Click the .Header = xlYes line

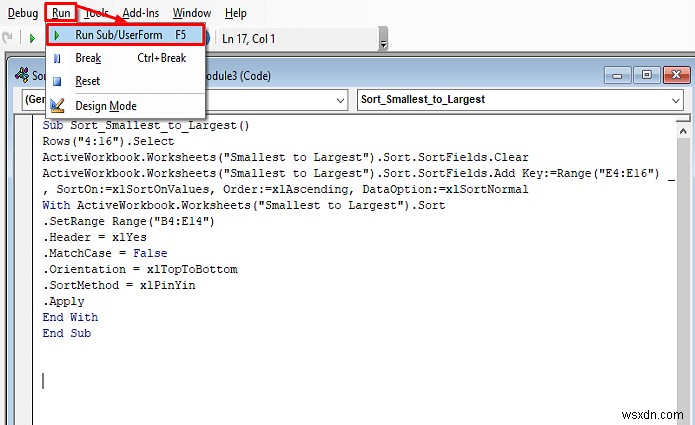pyautogui.click(x=94, y=237)
